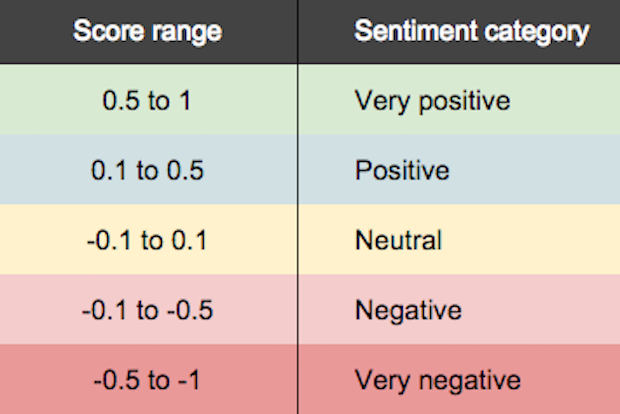
Task: Select the Very positive cell
Action: pyautogui.click(x=432, y=101)
